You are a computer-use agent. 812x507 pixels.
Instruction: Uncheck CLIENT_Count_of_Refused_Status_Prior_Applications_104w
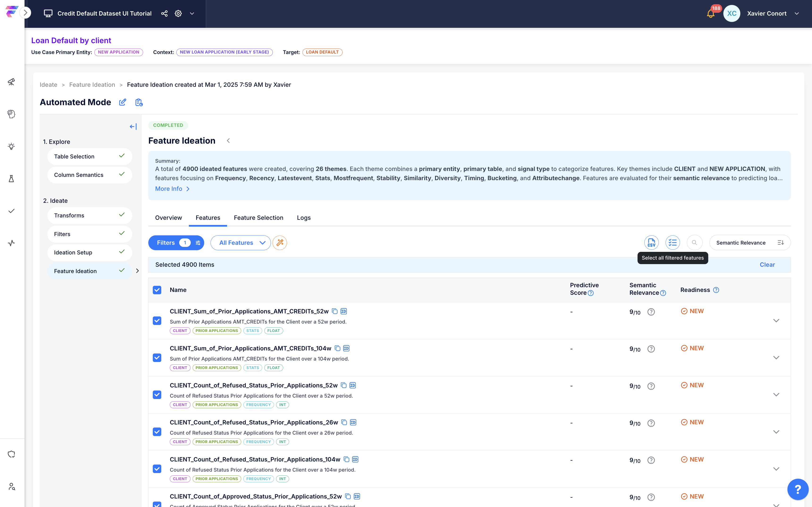click(x=157, y=469)
